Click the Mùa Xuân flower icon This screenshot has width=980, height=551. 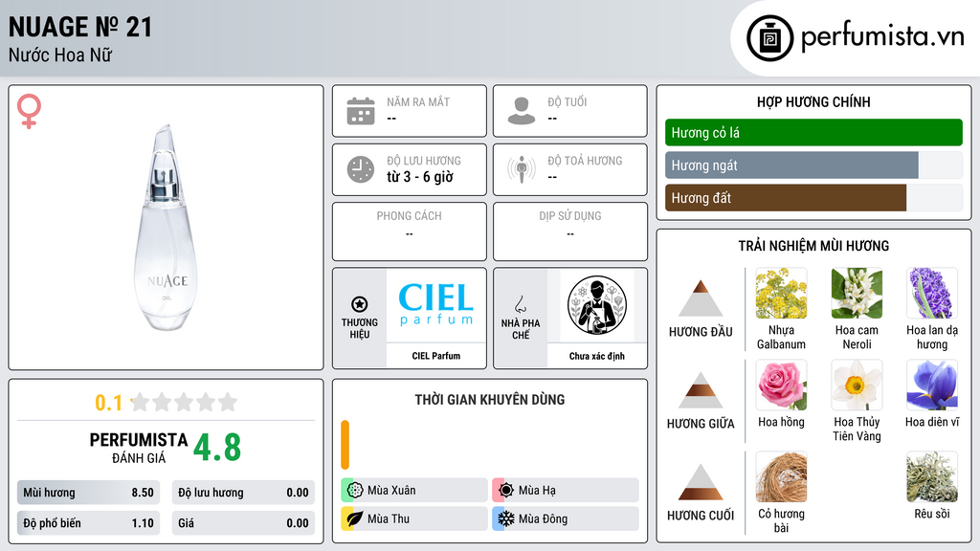tap(355, 491)
